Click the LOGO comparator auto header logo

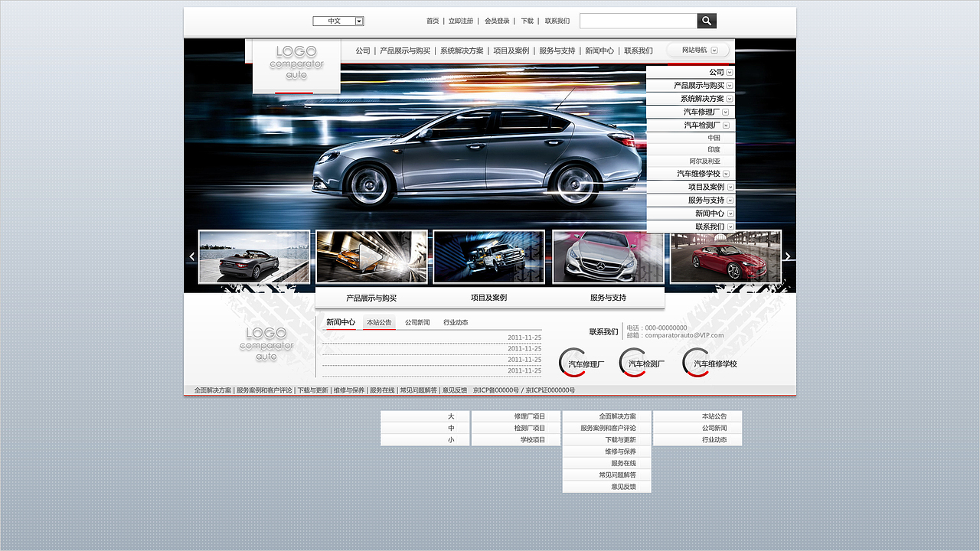coord(296,62)
